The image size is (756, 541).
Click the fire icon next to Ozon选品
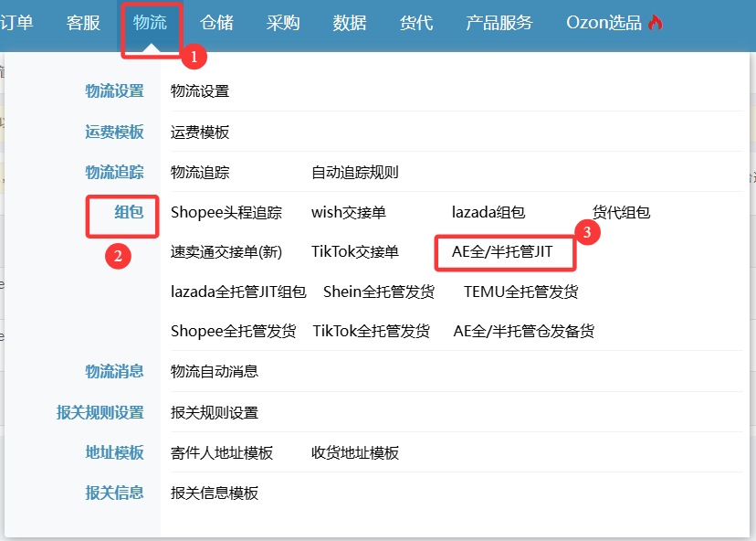655,24
